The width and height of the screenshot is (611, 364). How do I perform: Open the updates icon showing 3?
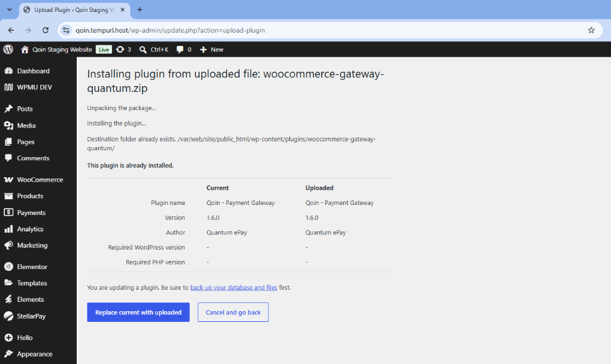coord(120,50)
